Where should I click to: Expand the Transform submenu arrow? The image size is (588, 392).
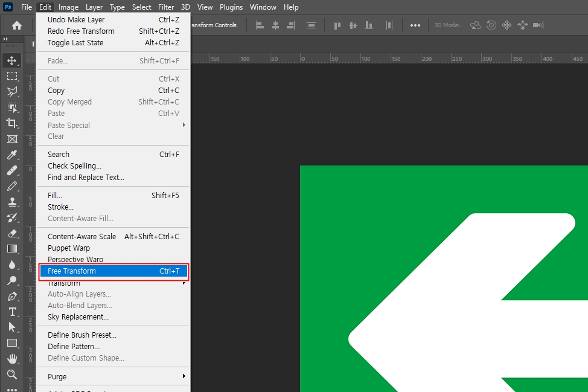(x=184, y=283)
